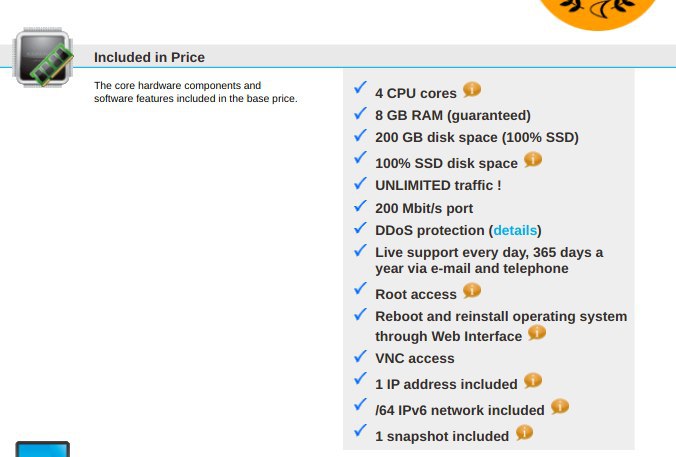This screenshot has height=457, width=676.
Task: Click checkmark beside Reboot and reinstall item
Action: coord(360,314)
